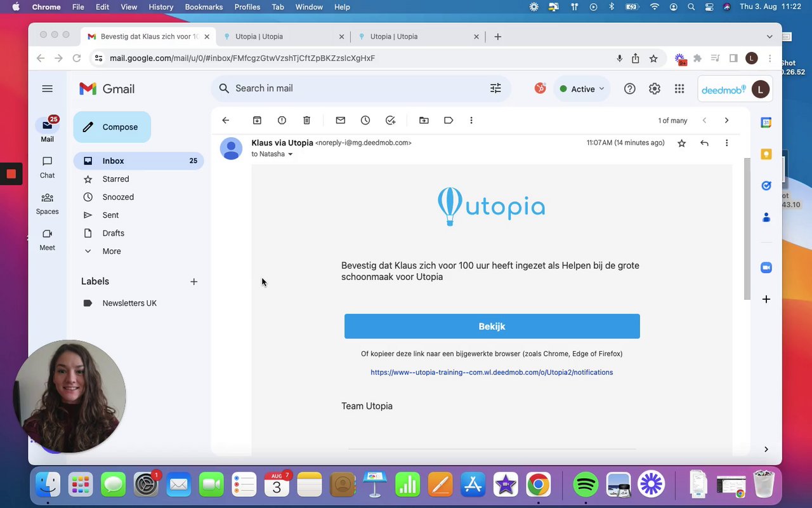
Task: Open Contacts side panel
Action: click(766, 217)
